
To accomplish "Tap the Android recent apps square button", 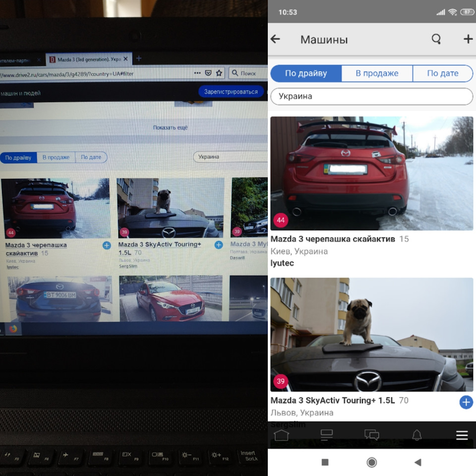I will pyautogui.click(x=325, y=462).
